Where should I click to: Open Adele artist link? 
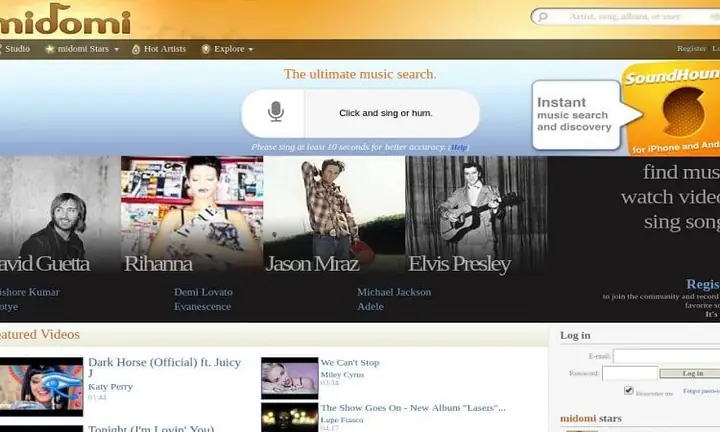click(x=370, y=307)
